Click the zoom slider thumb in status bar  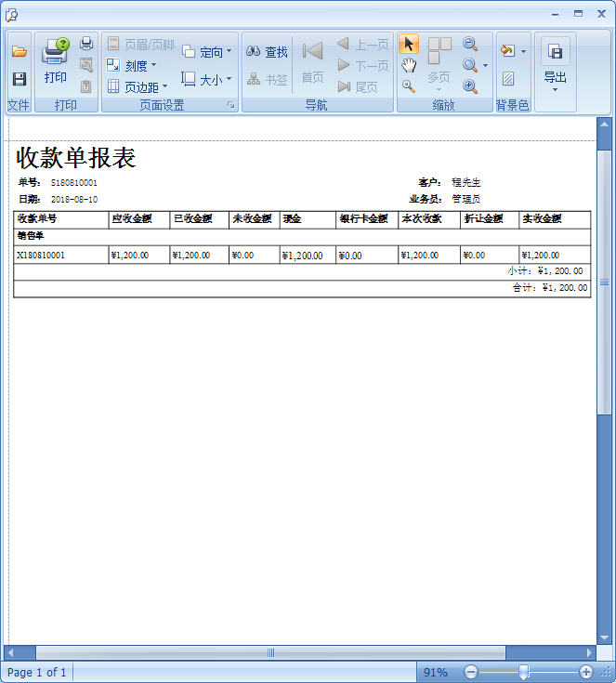pyautogui.click(x=524, y=672)
